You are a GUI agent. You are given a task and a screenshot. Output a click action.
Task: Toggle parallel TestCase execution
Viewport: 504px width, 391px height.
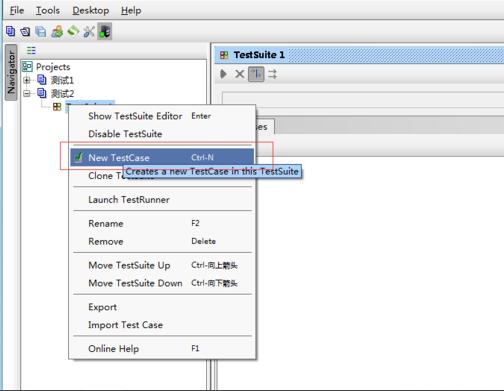click(x=272, y=74)
